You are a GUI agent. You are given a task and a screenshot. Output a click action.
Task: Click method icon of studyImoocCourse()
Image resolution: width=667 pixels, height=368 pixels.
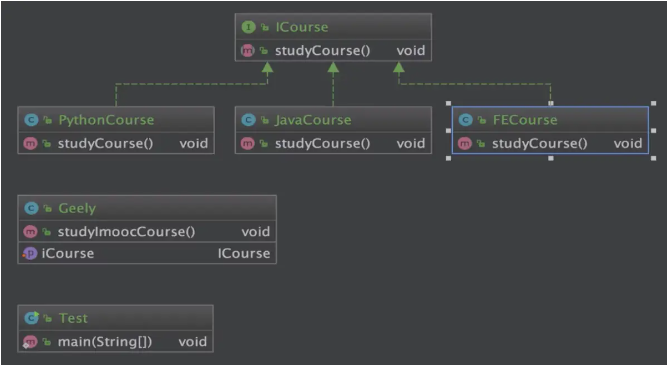point(30,232)
